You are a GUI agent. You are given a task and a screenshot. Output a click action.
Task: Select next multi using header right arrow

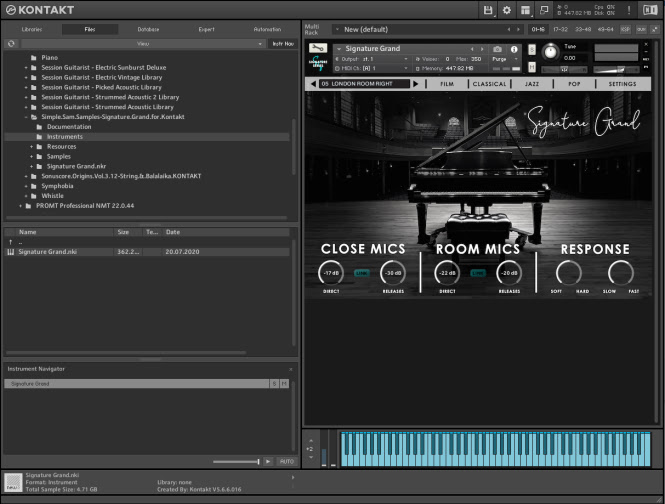click(518, 30)
